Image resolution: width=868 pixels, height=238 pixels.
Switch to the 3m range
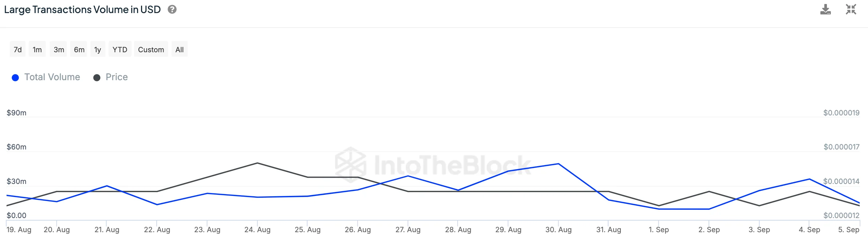tap(59, 50)
